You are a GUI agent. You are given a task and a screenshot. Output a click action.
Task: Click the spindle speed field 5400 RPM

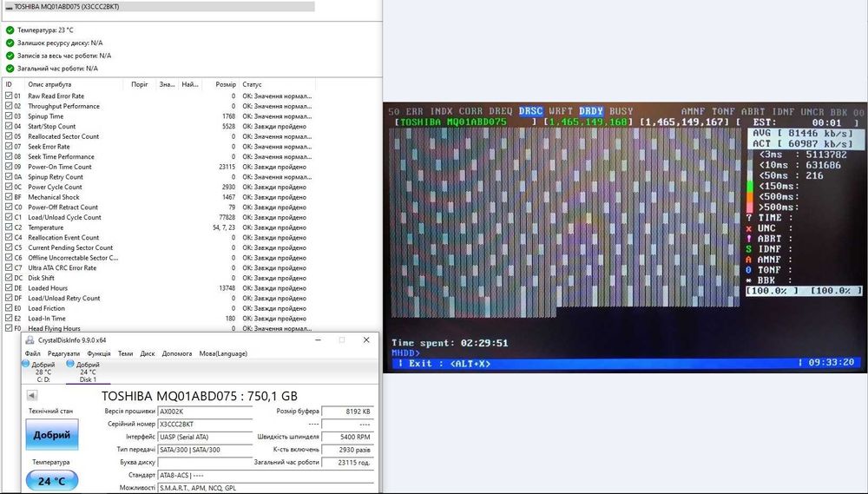click(x=348, y=437)
